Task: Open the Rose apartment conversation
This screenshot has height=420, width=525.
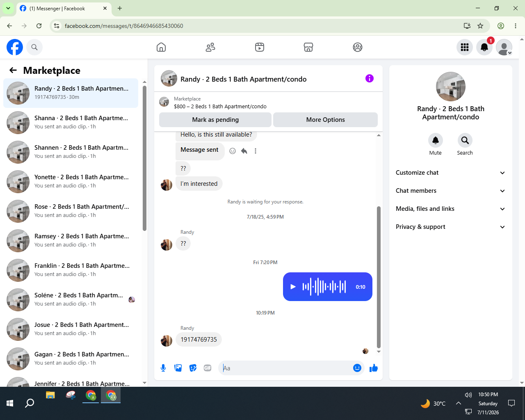Action: [x=71, y=211]
